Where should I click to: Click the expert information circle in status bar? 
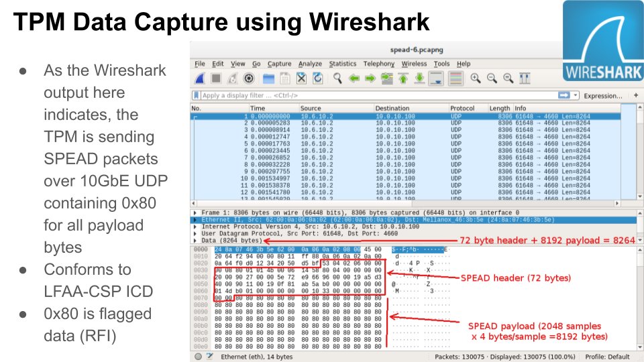coord(198,357)
